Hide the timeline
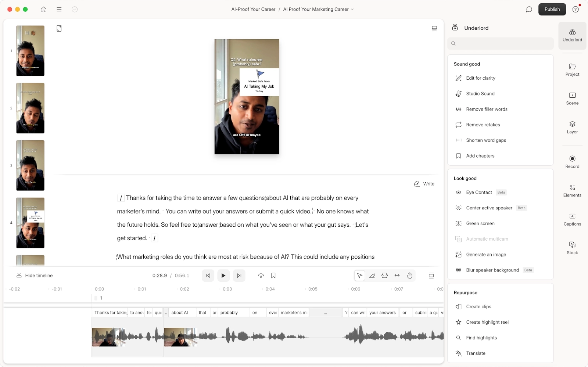This screenshot has width=588, height=367. [34, 275]
